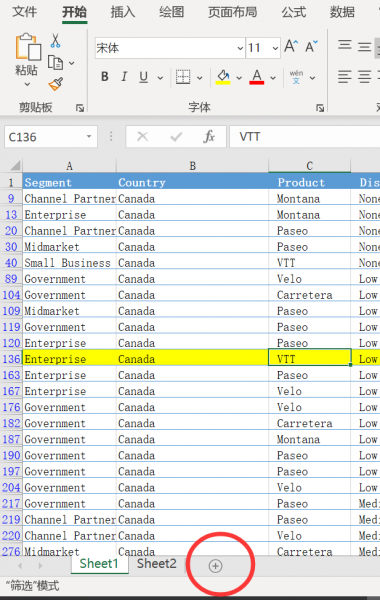The width and height of the screenshot is (380, 600).
Task: Add a new sheet with plus button
Action: pos(215,566)
